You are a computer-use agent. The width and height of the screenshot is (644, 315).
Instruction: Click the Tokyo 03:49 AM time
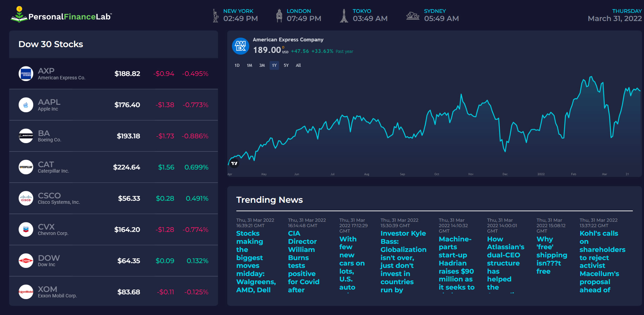click(370, 19)
